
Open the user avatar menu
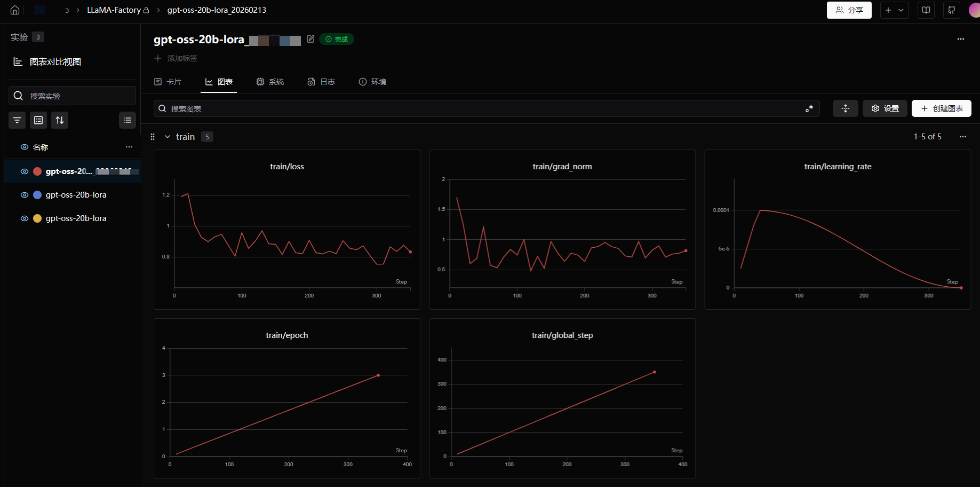(x=974, y=10)
